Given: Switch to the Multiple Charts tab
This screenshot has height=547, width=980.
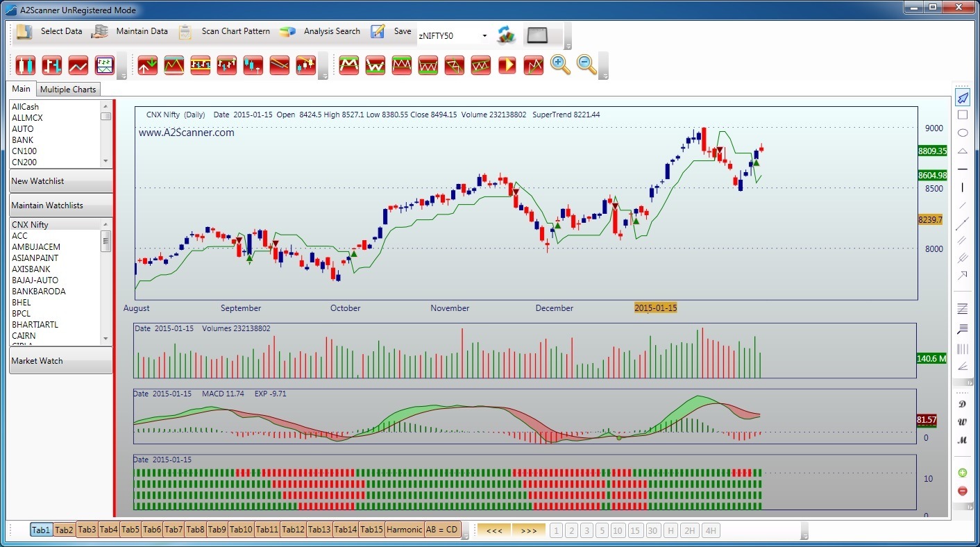Looking at the screenshot, I should pos(68,90).
